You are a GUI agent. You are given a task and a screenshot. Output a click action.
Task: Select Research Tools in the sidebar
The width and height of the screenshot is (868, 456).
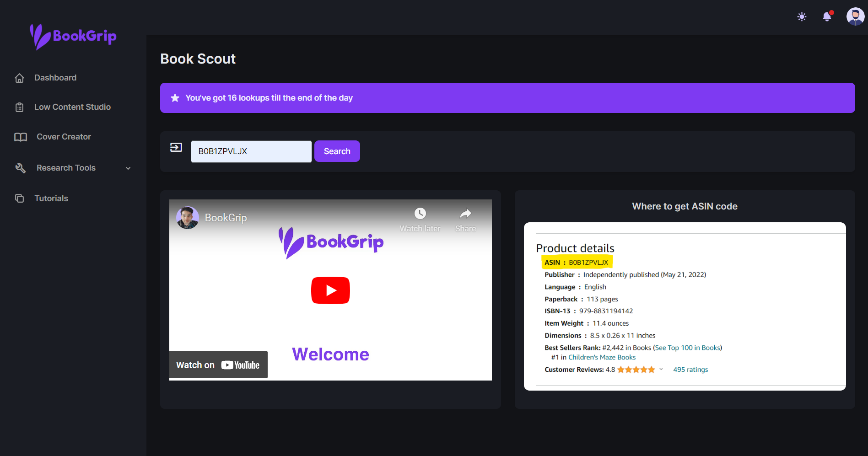66,168
